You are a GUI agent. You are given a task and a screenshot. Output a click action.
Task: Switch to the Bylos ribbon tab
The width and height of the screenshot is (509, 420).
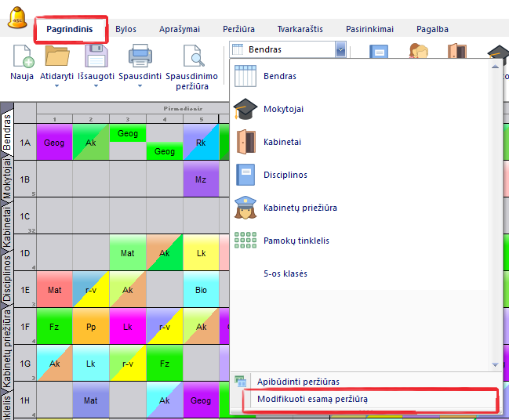coord(125,29)
